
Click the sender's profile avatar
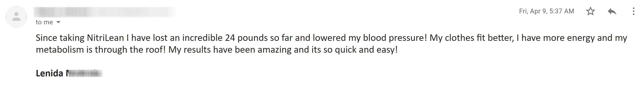point(17,17)
